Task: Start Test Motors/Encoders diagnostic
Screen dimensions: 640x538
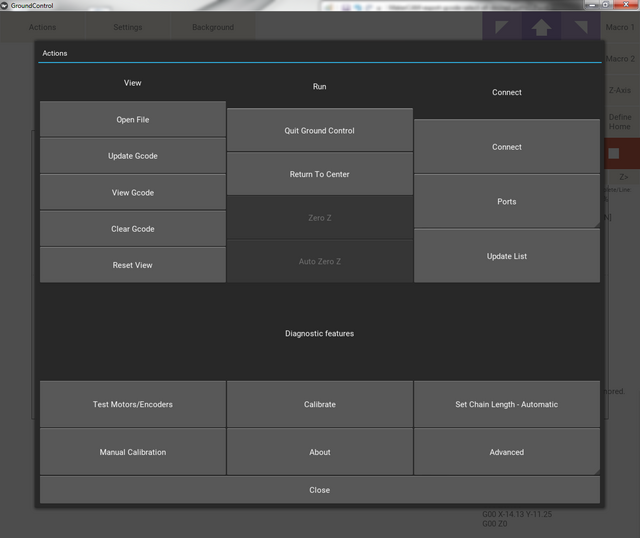Action: (133, 405)
